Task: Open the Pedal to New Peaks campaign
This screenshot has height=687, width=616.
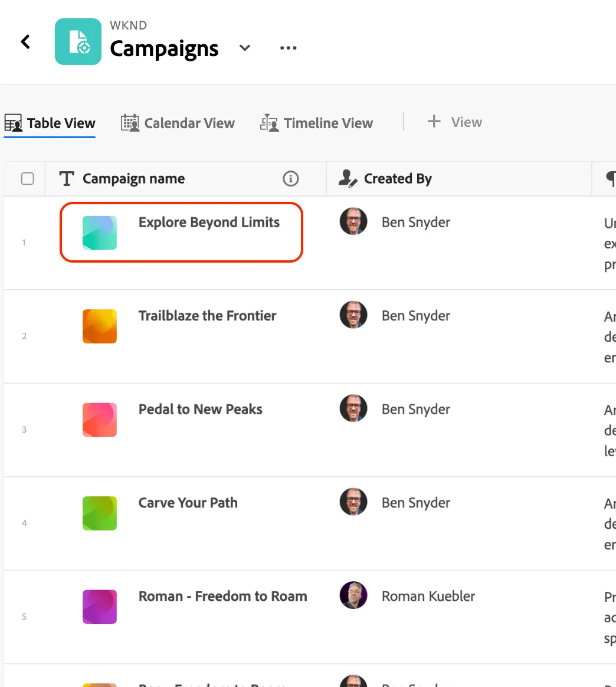Action: click(x=200, y=409)
